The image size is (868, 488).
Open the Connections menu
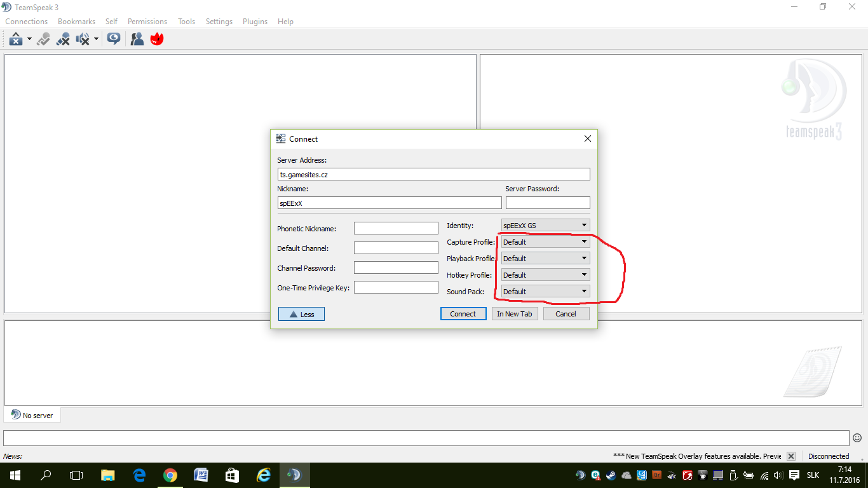click(27, 22)
